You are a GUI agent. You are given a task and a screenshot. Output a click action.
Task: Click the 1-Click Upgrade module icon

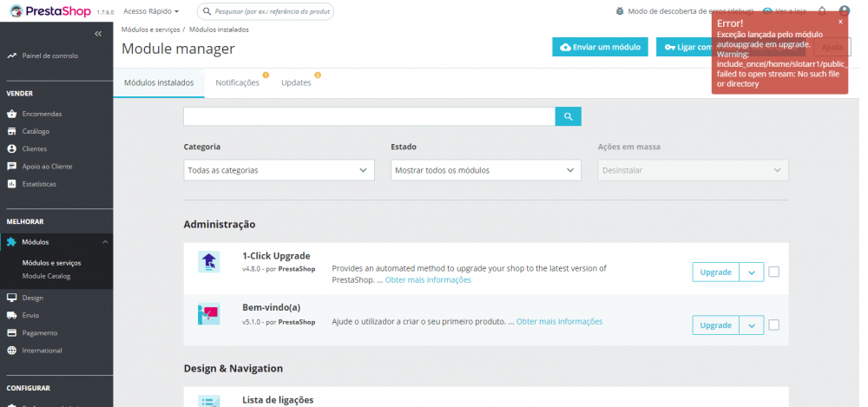pos(208,262)
